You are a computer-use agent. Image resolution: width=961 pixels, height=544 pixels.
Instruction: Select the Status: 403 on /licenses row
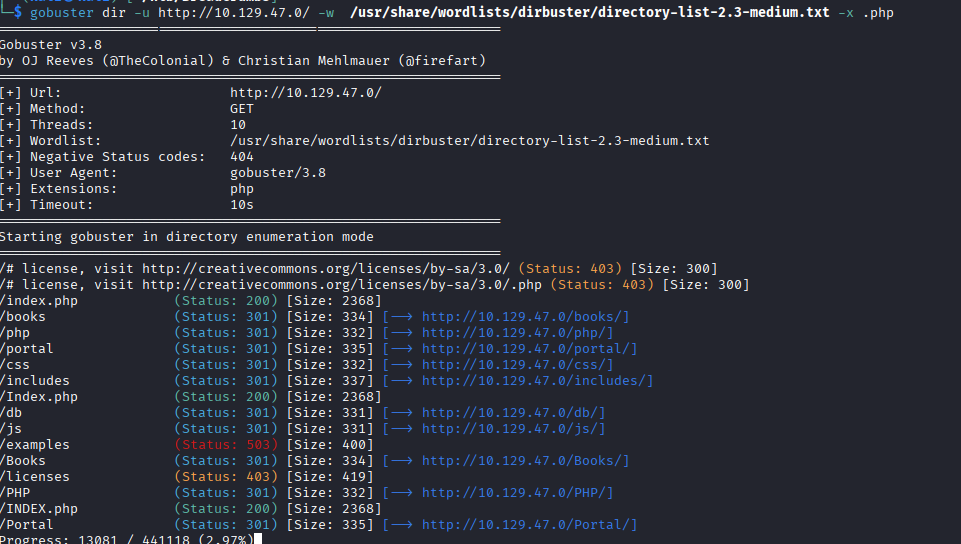click(226, 477)
